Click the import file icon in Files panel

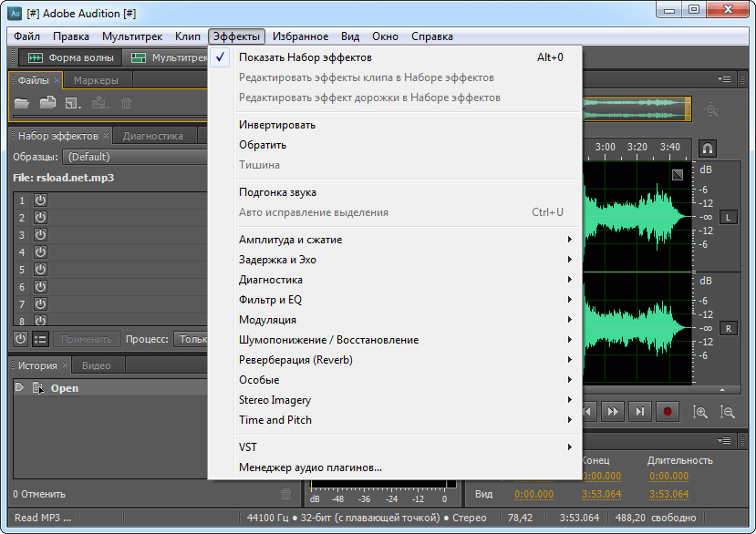click(x=47, y=103)
